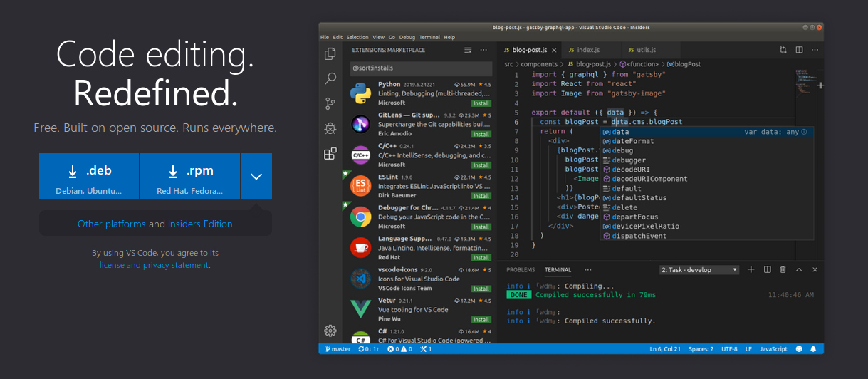868x379 pixels.
Task: Install the GitLens extension
Action: (x=481, y=134)
